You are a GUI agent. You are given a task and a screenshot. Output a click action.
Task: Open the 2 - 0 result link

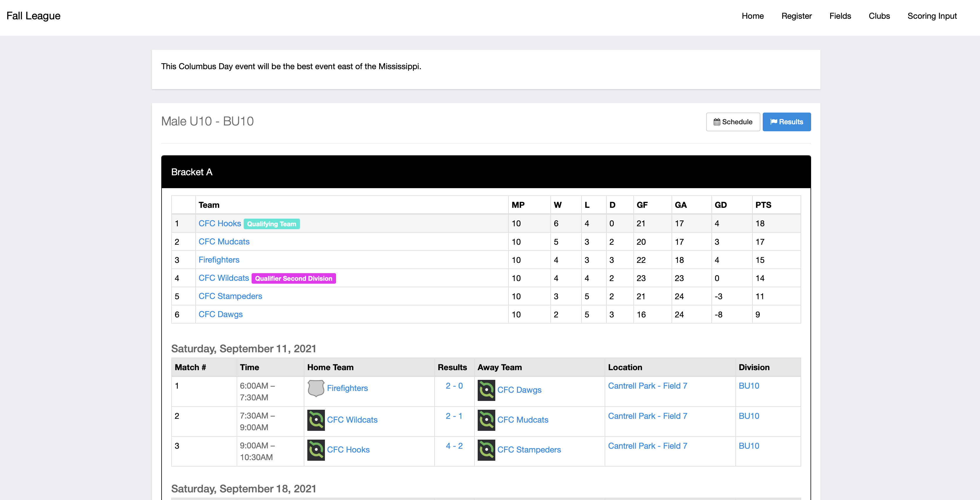coord(454,386)
